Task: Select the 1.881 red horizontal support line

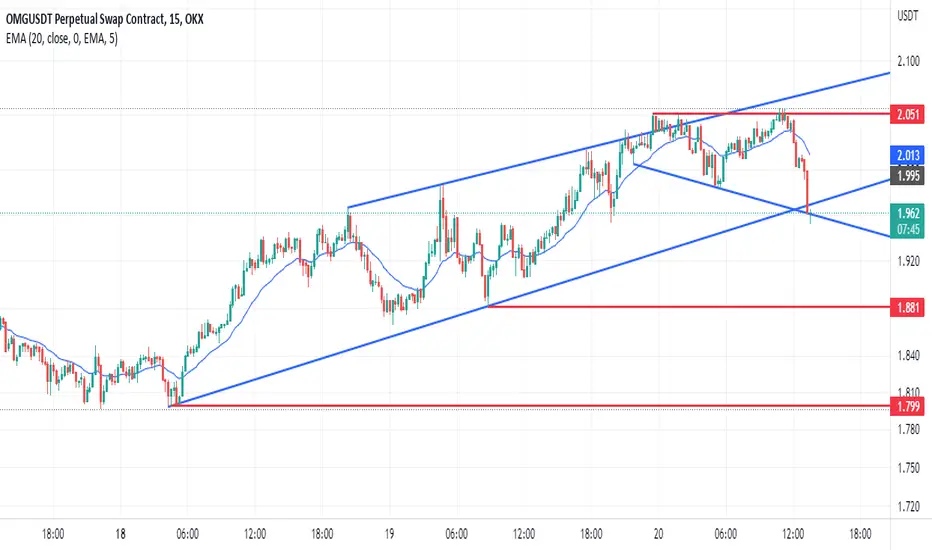Action: (x=688, y=307)
